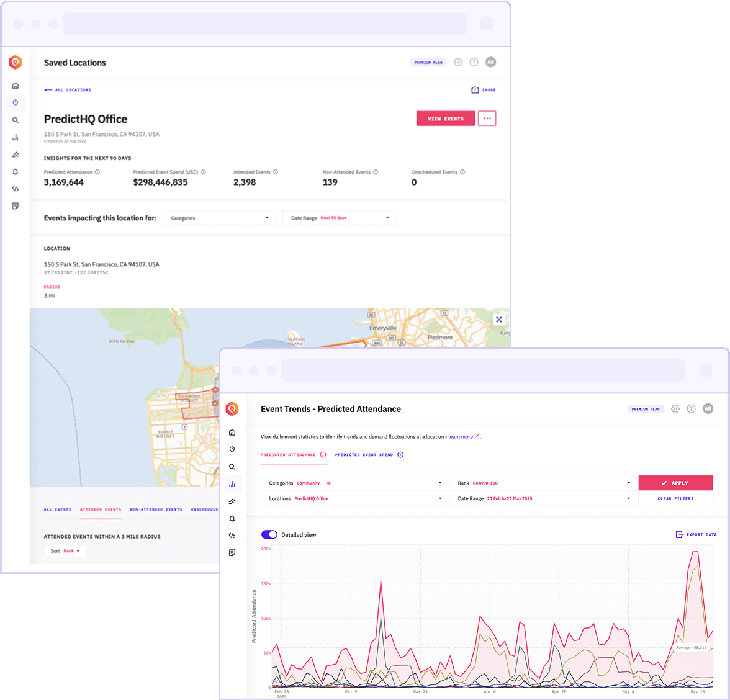Click Premium Plan badge in Event Trends header
Screen dimensions: 730x700
[x=646, y=408]
